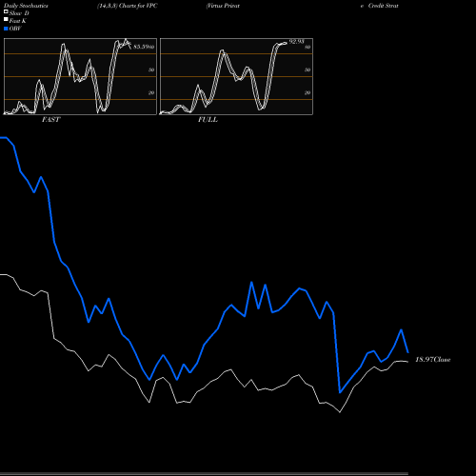Click the "Credit Strat" title text
This screenshot has height=476, width=476.
click(384, 6)
